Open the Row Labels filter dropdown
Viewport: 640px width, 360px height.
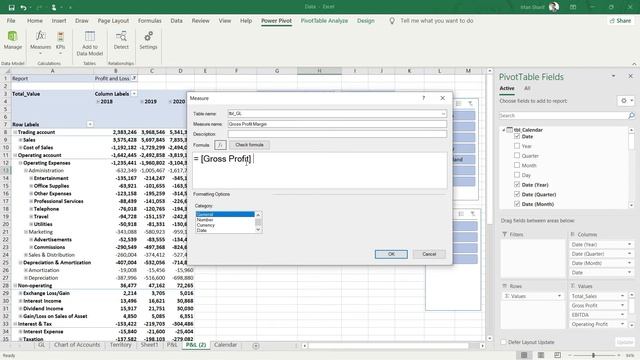[x=90, y=124]
